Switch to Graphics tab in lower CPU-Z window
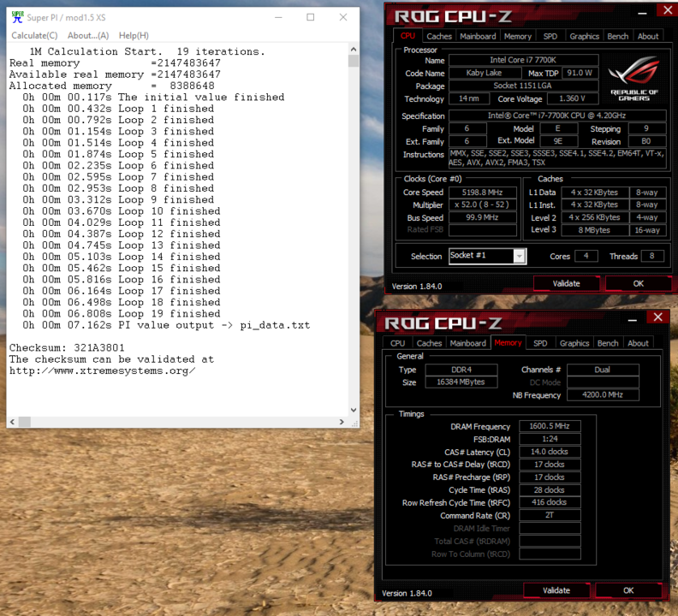The image size is (678, 616). [574, 343]
